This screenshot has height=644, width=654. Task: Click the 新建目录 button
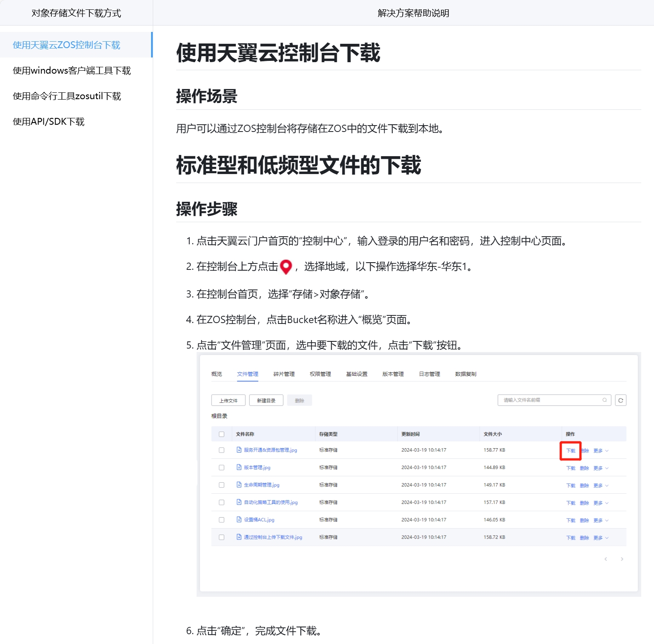[266, 401]
